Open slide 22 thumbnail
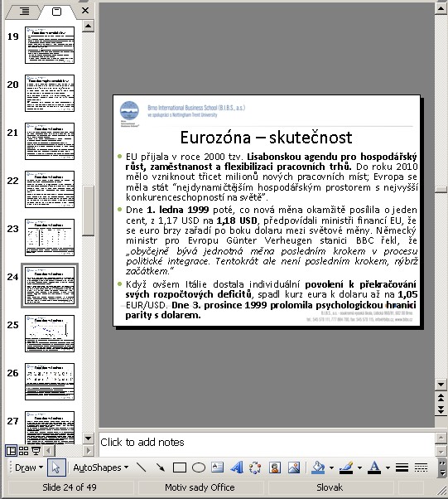Screen dimensions: 448x499 click(x=50, y=189)
